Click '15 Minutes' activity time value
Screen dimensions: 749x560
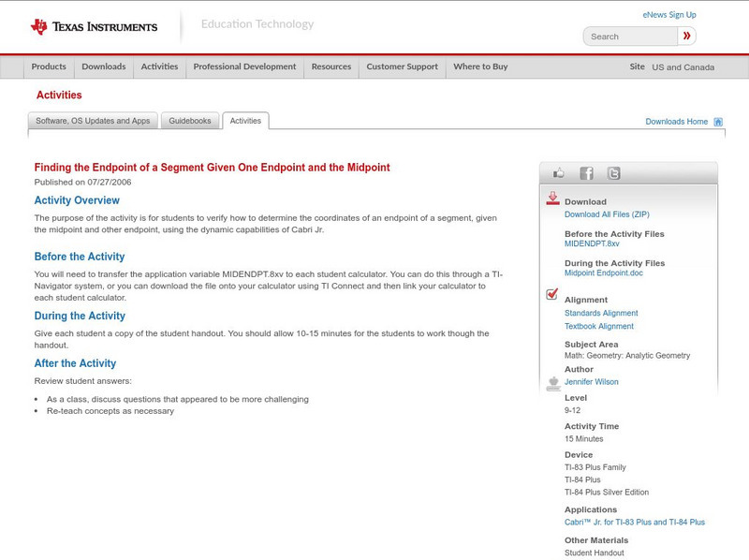(583, 438)
